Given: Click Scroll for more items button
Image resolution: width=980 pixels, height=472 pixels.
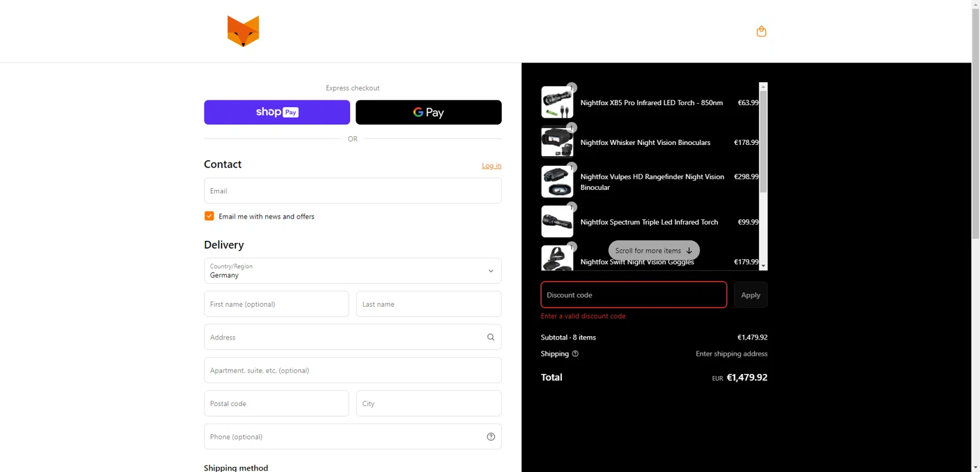Looking at the screenshot, I should pos(654,251).
